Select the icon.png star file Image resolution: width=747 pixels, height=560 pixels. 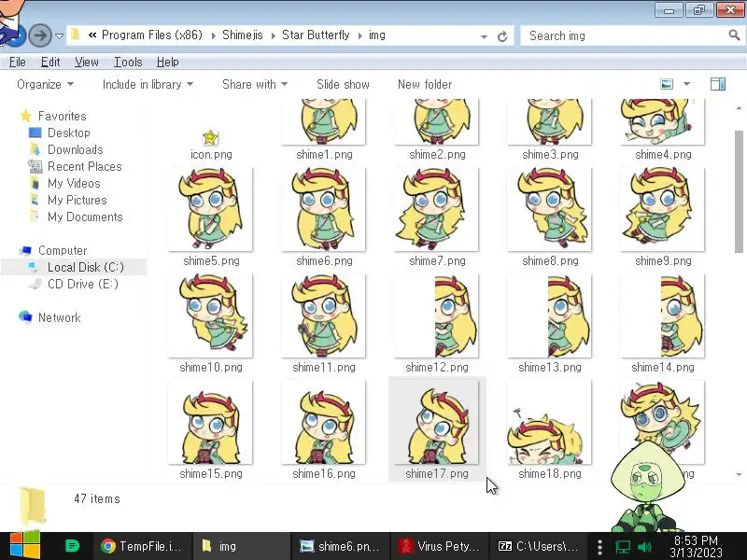click(x=211, y=138)
